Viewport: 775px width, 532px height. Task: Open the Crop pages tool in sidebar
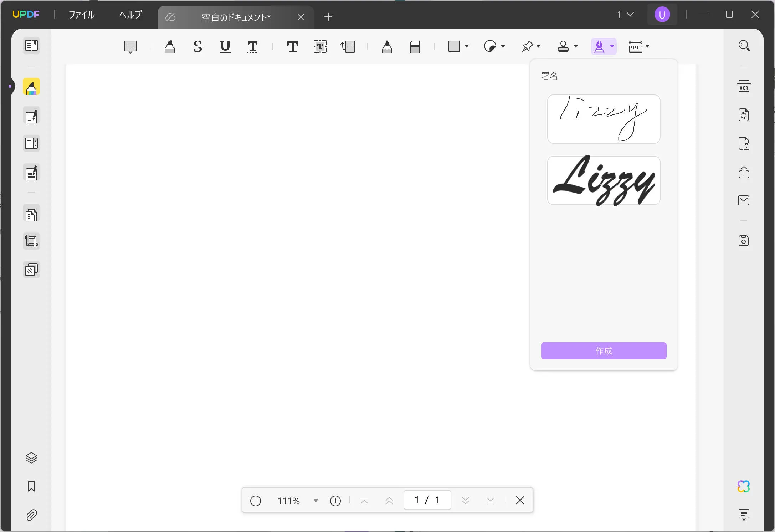coord(31,241)
